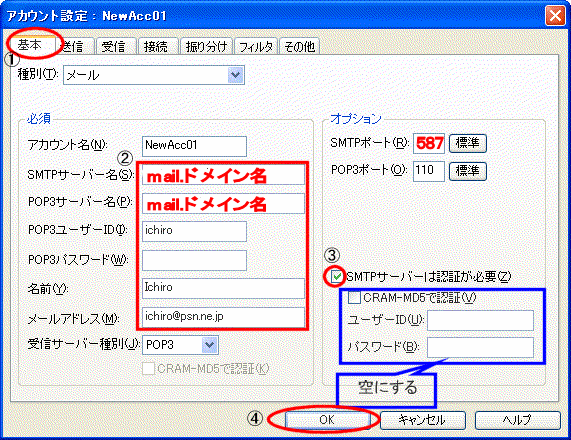Open the 振り分け tab
The width and height of the screenshot is (571, 440).
tap(206, 47)
